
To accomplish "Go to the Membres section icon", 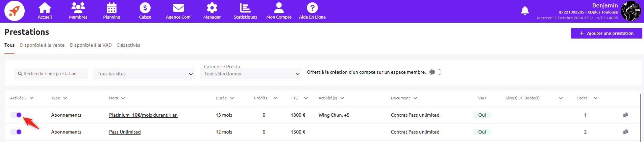I will (x=78, y=8).
